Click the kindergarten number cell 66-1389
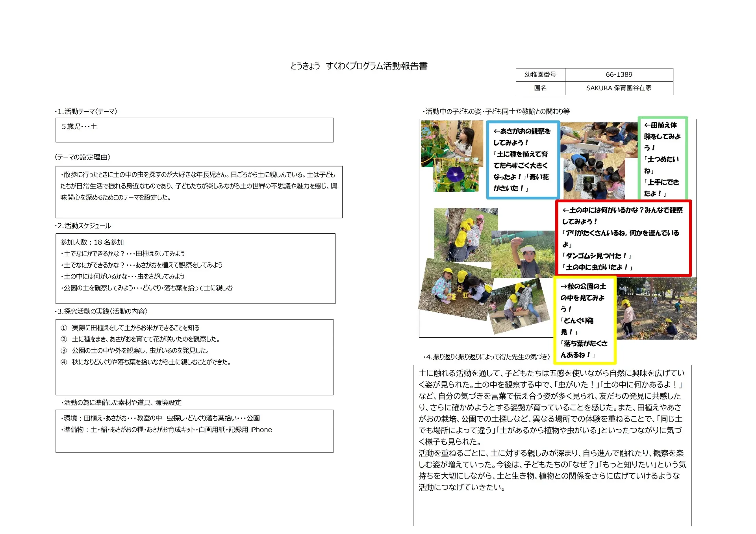Image resolution: width=756 pixels, height=534 pixels. (619, 75)
